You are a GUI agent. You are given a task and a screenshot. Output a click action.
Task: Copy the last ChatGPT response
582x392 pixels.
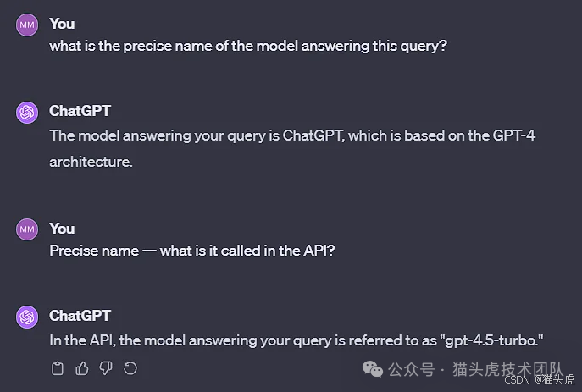click(x=58, y=368)
